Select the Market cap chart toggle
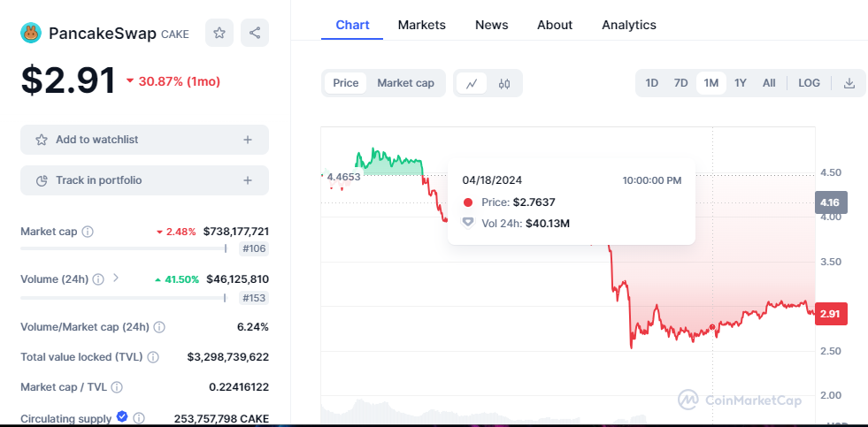This screenshot has height=427, width=868. click(x=405, y=83)
